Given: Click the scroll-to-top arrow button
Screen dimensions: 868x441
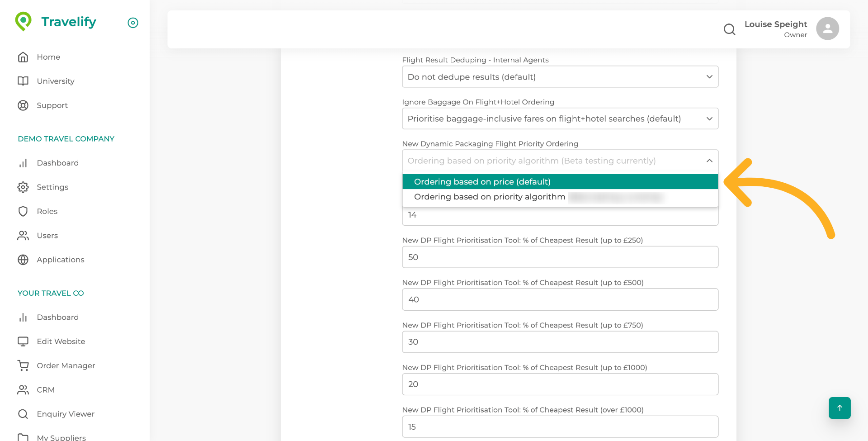Looking at the screenshot, I should tap(840, 408).
